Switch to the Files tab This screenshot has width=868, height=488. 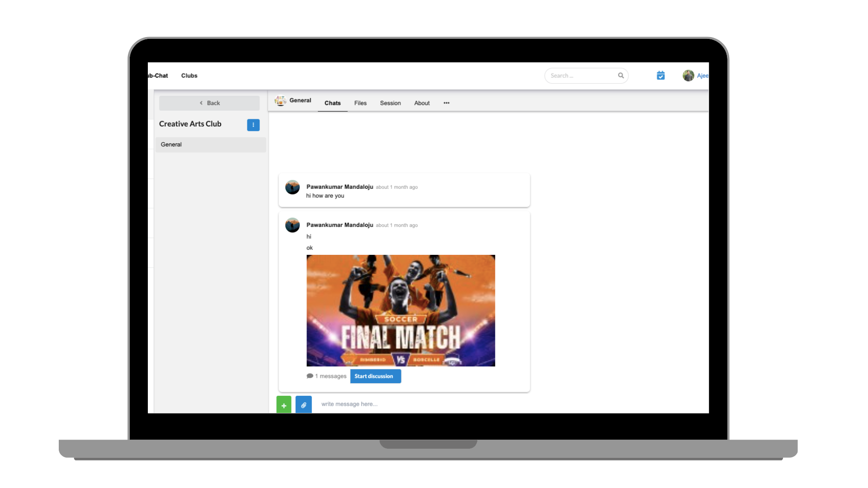pos(360,103)
